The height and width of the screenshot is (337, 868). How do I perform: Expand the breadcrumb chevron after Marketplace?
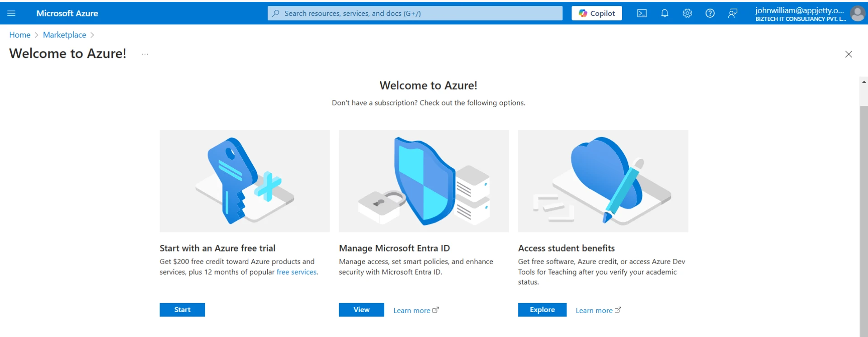pyautogui.click(x=93, y=35)
